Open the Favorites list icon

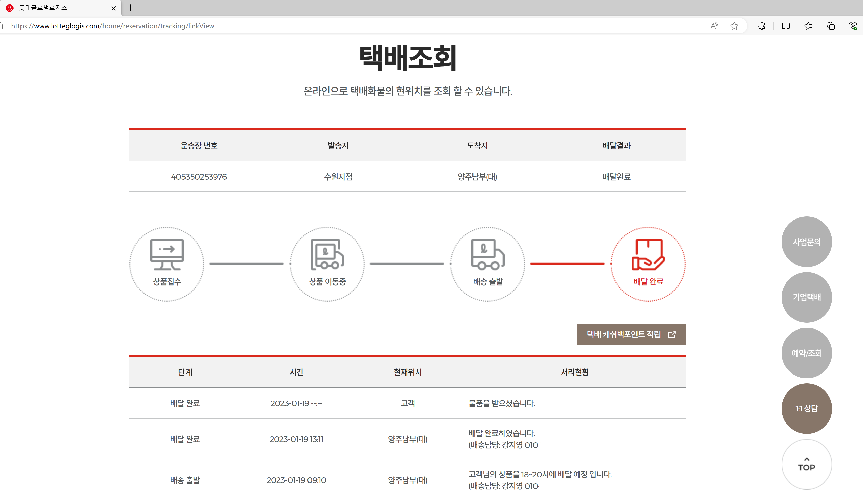808,26
